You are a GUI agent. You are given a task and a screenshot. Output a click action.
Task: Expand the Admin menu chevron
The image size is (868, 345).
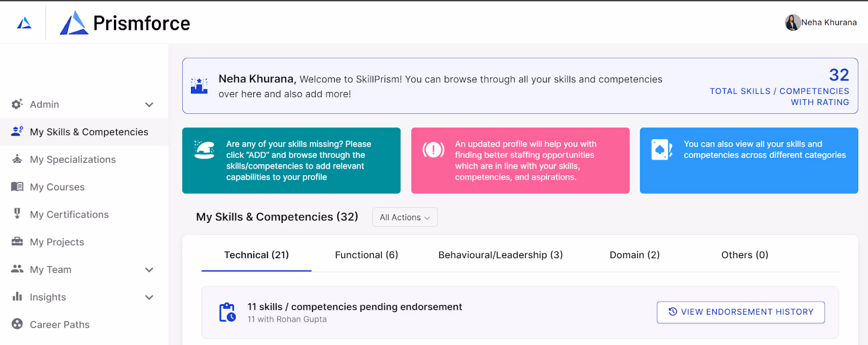pos(149,105)
